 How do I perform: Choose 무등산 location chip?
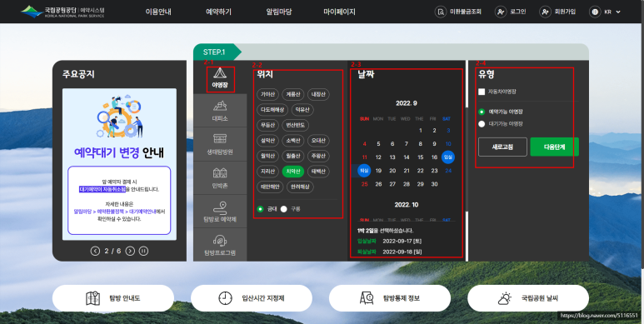point(267,125)
